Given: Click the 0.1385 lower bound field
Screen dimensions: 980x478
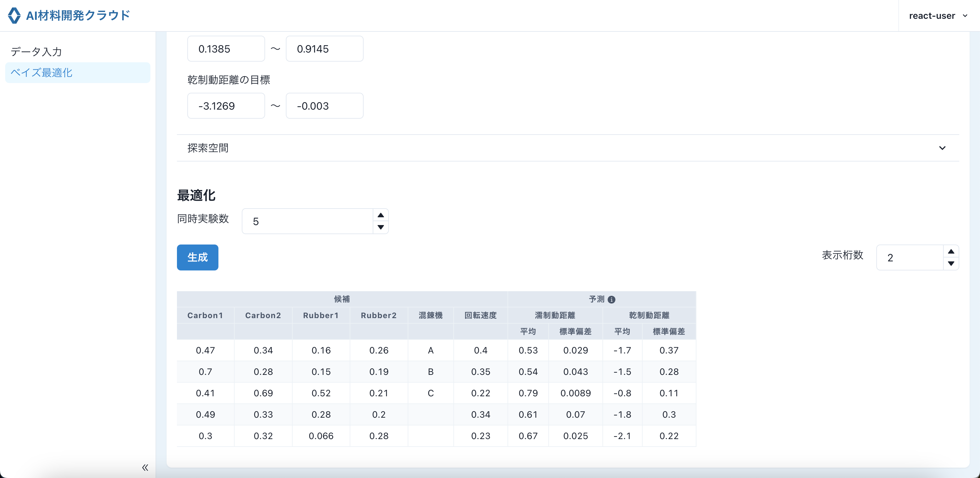Looking at the screenshot, I should tap(226, 49).
